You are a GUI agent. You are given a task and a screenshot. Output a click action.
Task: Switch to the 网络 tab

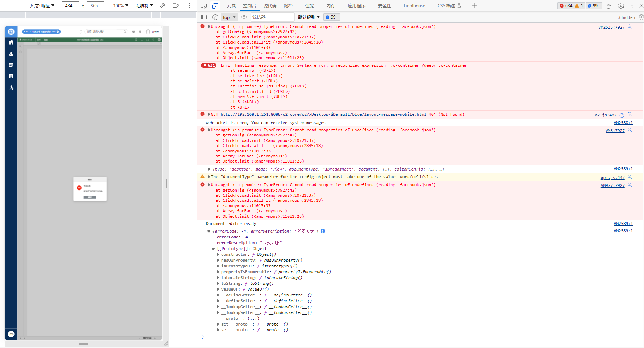(x=288, y=6)
